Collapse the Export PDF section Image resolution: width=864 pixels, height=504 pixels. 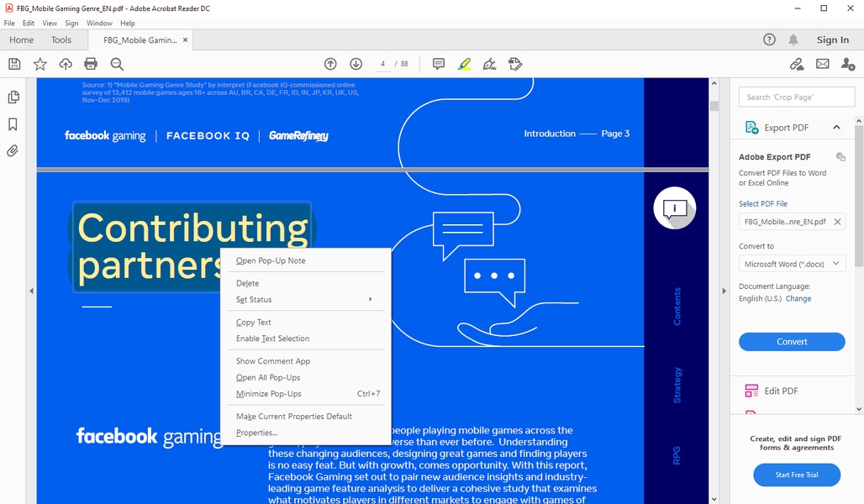[836, 128]
